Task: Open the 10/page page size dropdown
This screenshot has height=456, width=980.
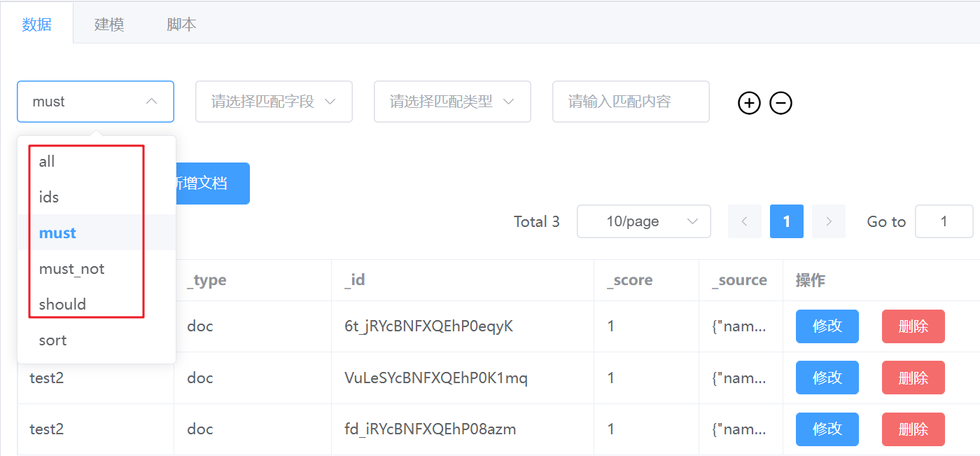Action: (x=643, y=221)
